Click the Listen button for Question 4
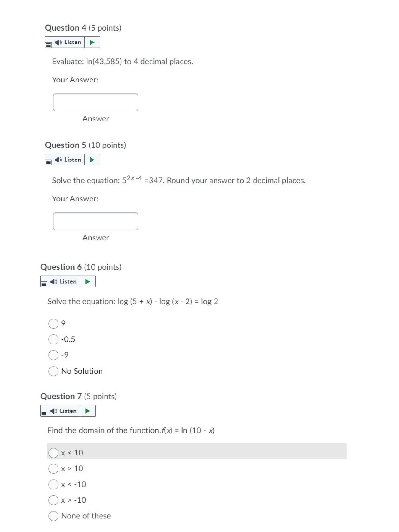This screenshot has width=399, height=532. point(68,42)
